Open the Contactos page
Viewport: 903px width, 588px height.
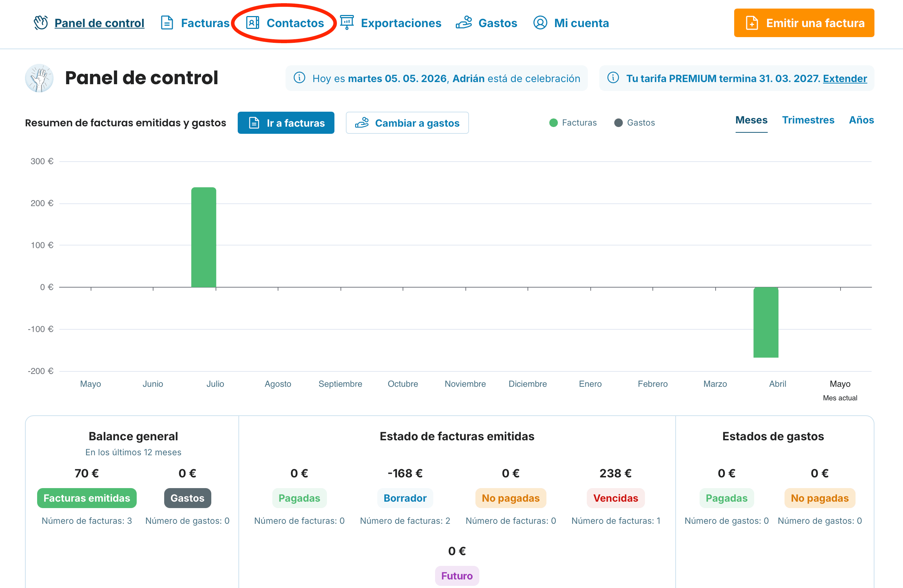[x=295, y=23]
